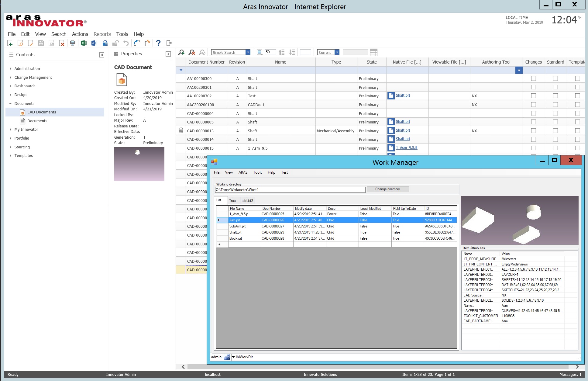Image resolution: width=588 pixels, height=381 pixels.
Task: Open the Simple Search dropdown
Action: 248,52
